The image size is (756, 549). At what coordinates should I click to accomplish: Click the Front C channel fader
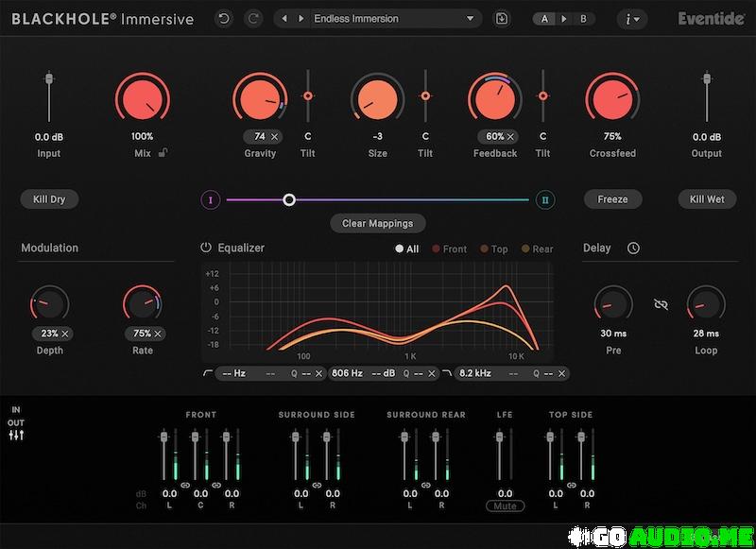pos(195,437)
